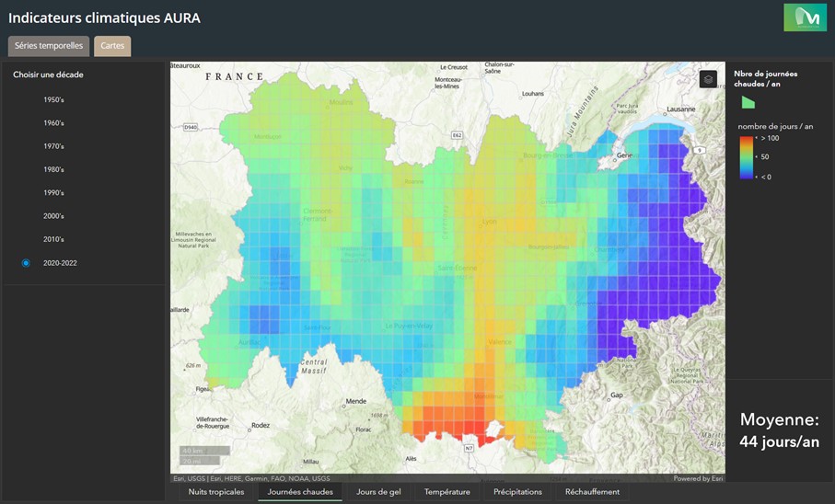
Task: Click the green logo in the header
Action: click(x=805, y=17)
